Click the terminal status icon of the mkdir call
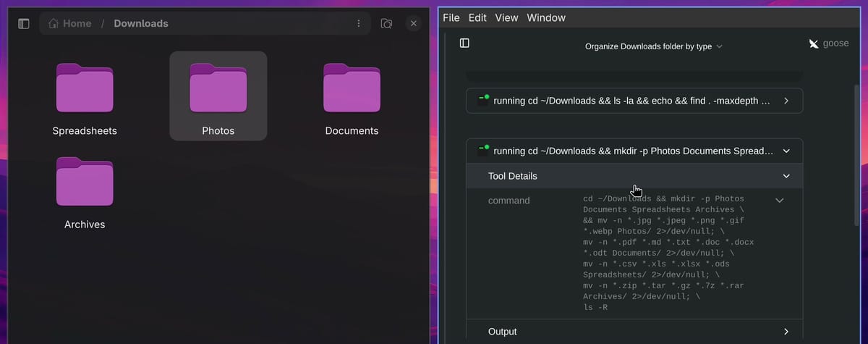The width and height of the screenshot is (868, 344). click(482, 151)
